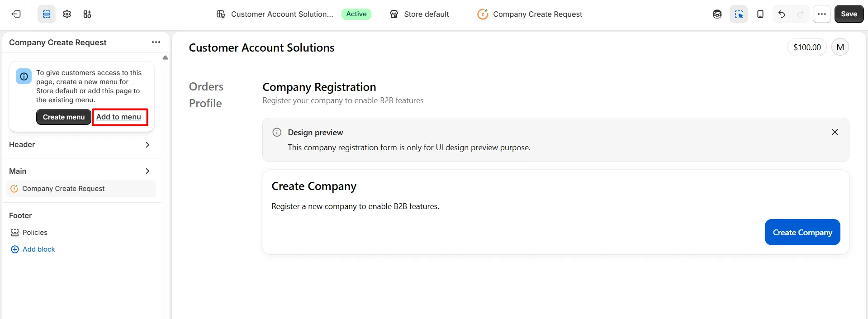Click the Customer Account Solutions heading
The width and height of the screenshot is (868, 319).
[x=261, y=48]
